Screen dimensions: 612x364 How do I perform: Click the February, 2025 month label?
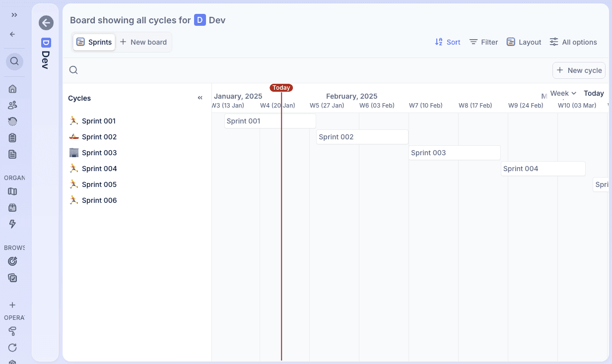coord(352,96)
